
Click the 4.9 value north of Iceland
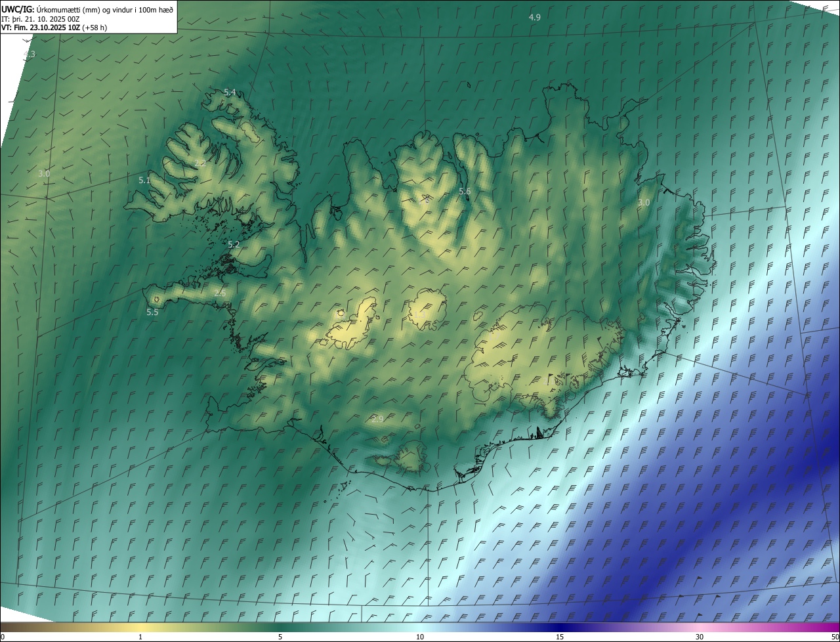535,17
